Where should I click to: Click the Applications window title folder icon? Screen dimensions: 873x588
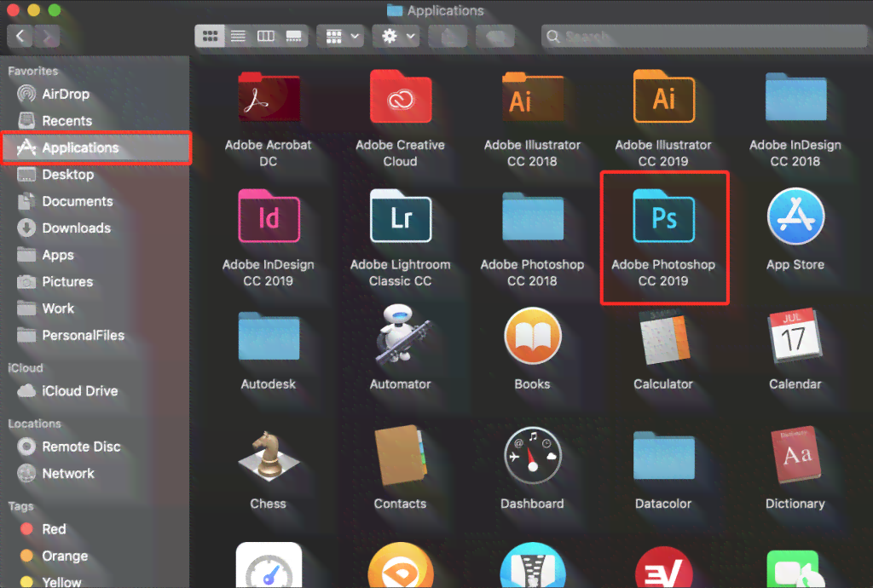pyautogui.click(x=395, y=10)
